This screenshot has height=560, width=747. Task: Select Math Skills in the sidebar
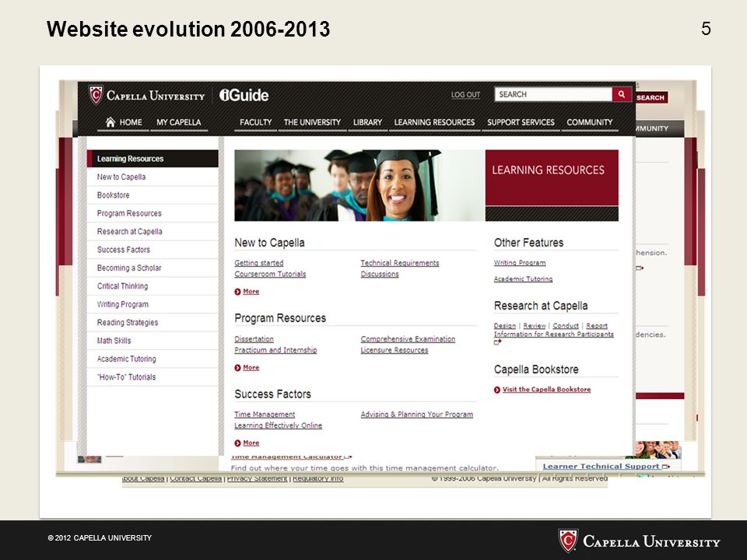[x=153, y=341]
